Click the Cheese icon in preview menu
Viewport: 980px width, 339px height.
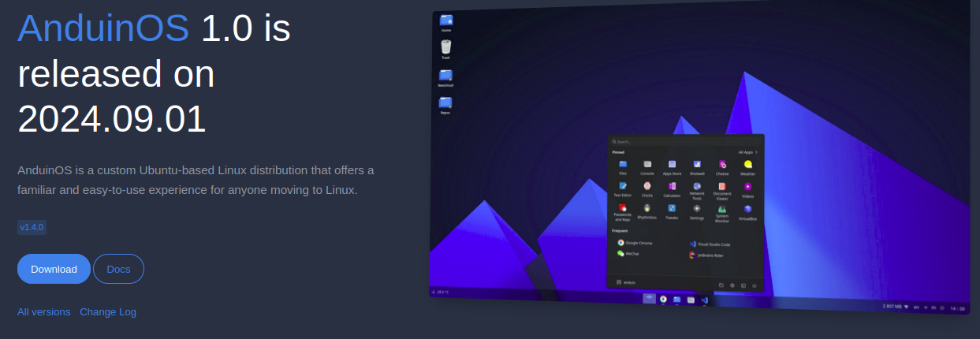(722, 165)
